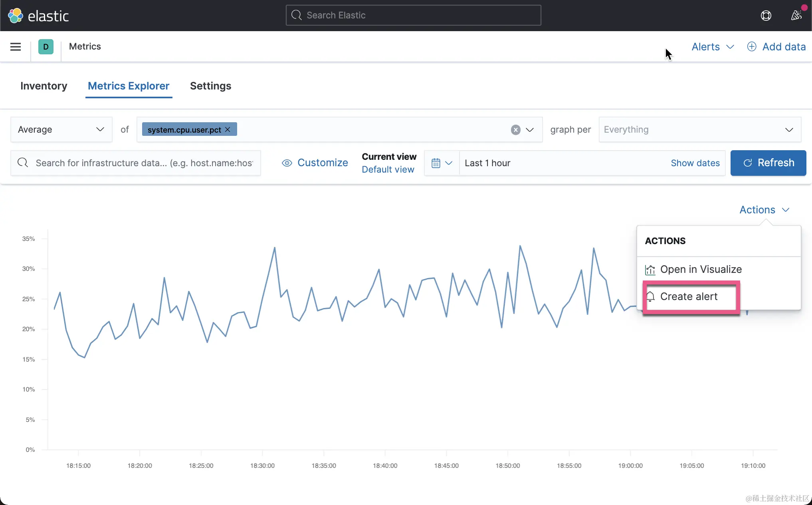Switch to the Inventory tab
Screen dimensions: 812x505
[44, 86]
